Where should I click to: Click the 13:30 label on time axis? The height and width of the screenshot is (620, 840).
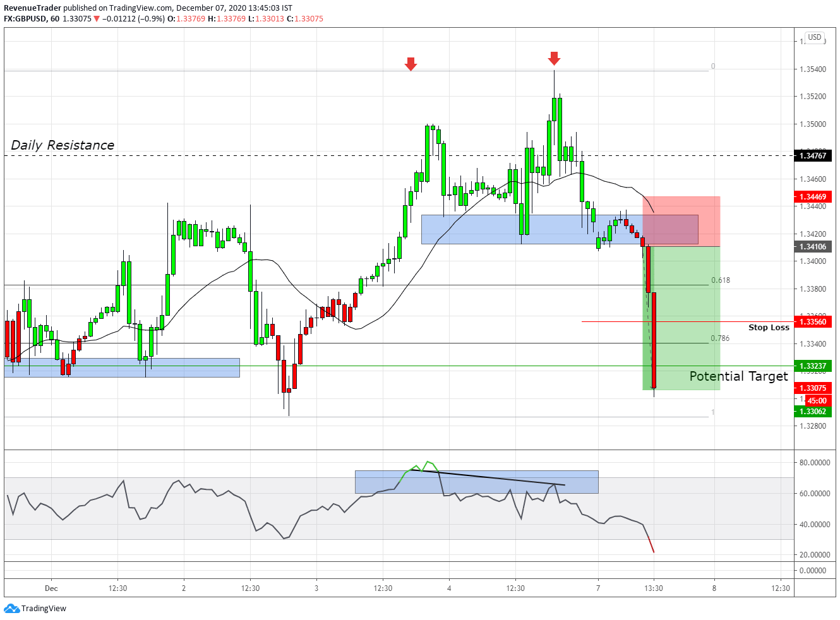coord(654,588)
